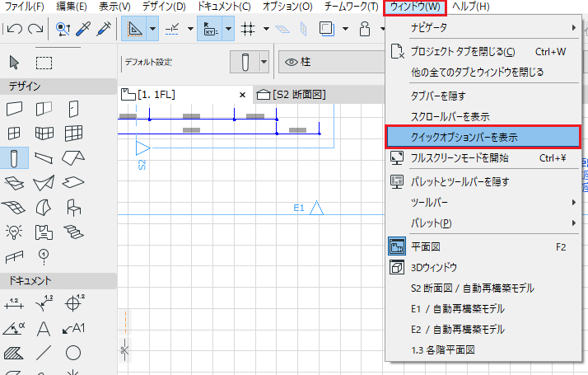Toggle Snap Guides checkmark button

point(172,29)
